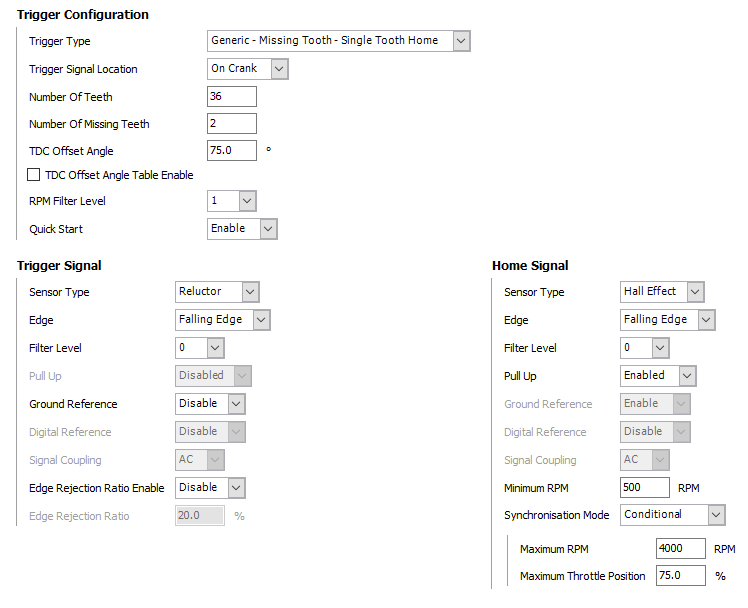Open Home Signal Filter Level dropdown
The width and height of the screenshot is (748, 608).
[645, 348]
